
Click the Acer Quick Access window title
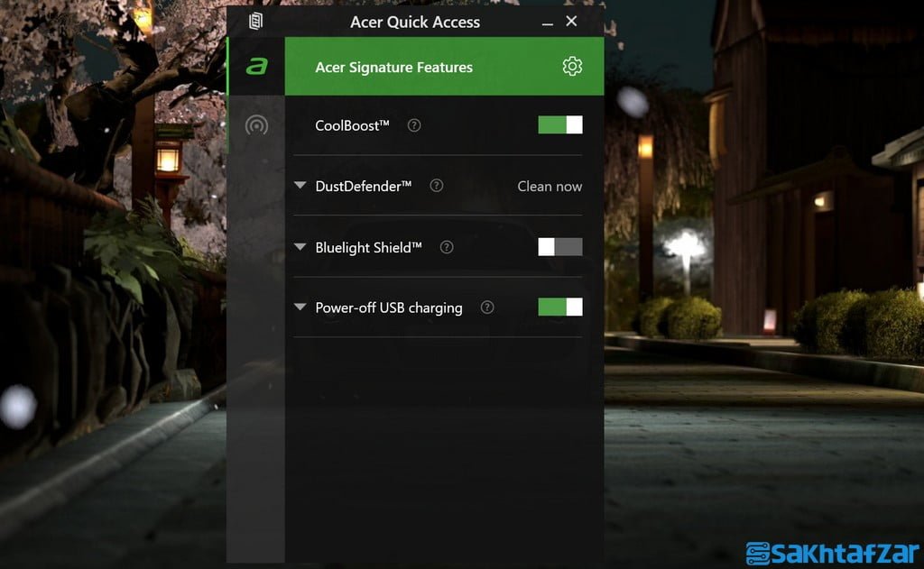coord(415,23)
